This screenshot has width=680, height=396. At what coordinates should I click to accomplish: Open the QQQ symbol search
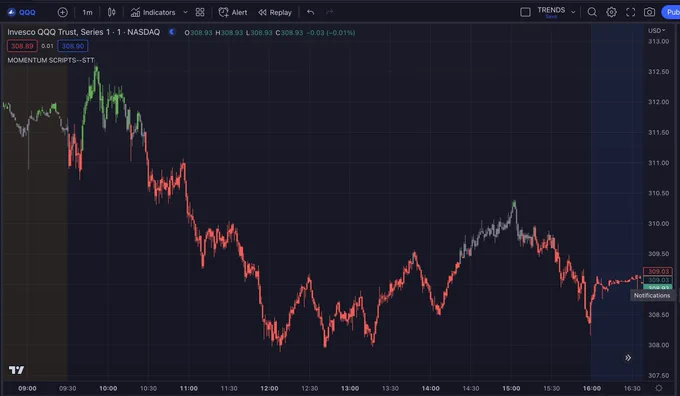pyautogui.click(x=22, y=12)
